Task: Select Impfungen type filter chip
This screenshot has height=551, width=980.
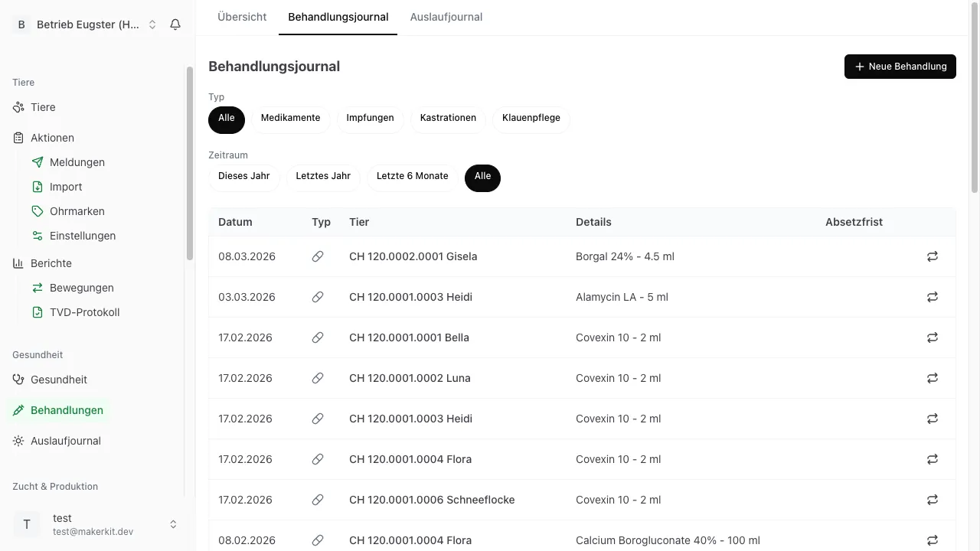Action: coord(370,118)
